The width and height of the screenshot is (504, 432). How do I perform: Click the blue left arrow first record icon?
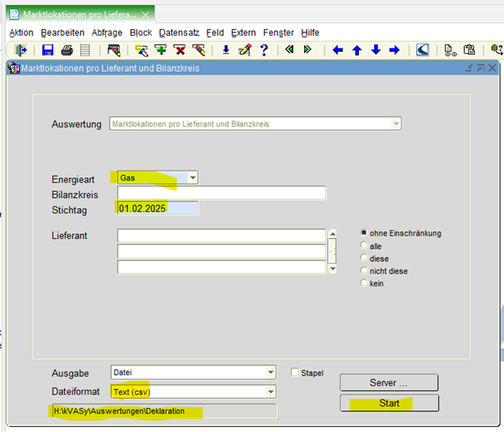point(338,50)
